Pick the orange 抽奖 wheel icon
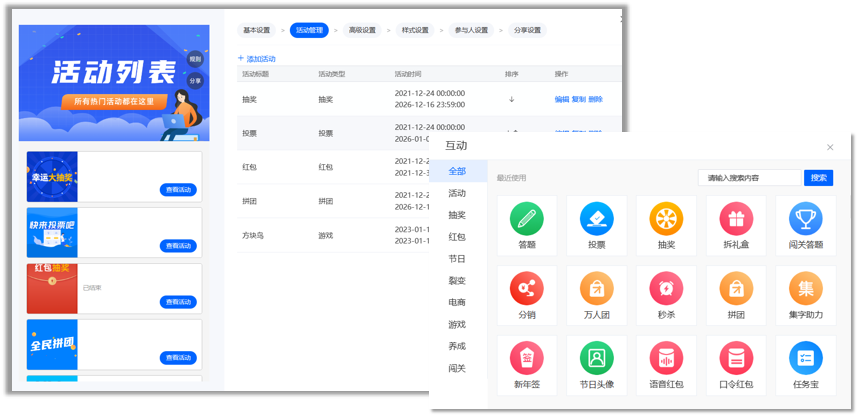Screen dimensions: 859x420 tap(666, 218)
